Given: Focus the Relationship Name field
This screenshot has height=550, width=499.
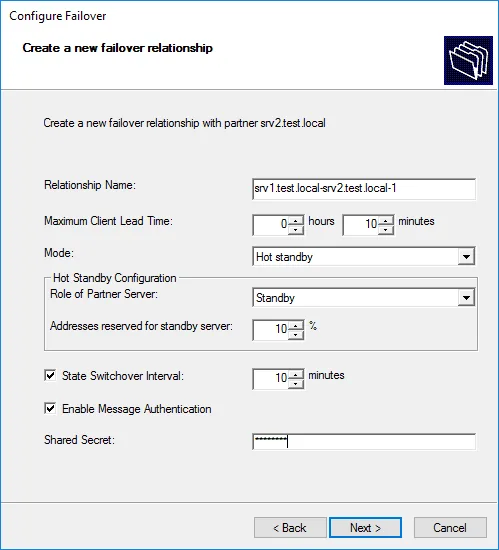Looking at the screenshot, I should pos(364,189).
